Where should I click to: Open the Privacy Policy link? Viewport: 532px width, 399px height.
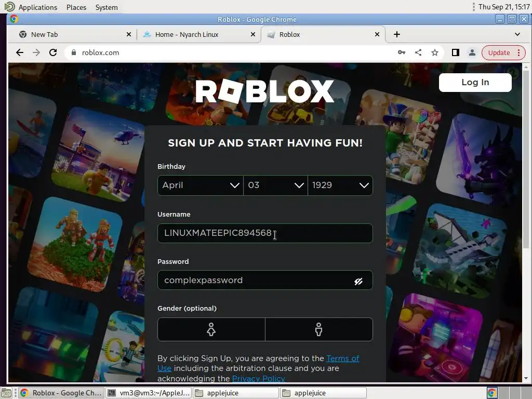tap(259, 379)
